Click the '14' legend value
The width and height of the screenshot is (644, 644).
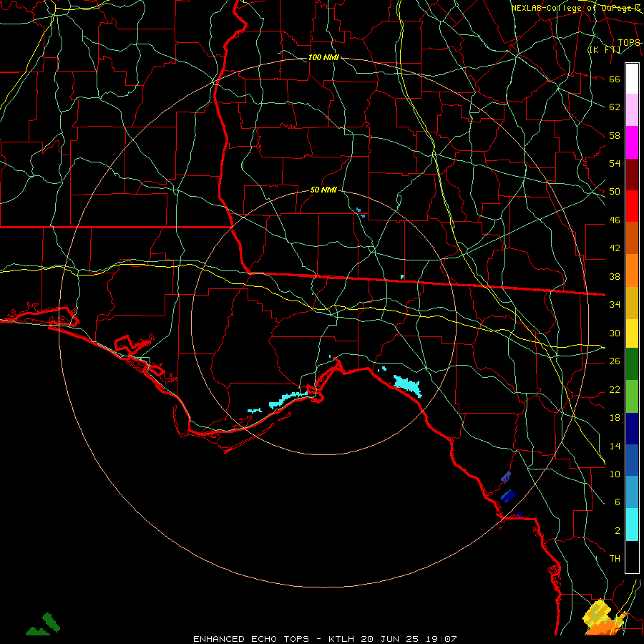615,446
